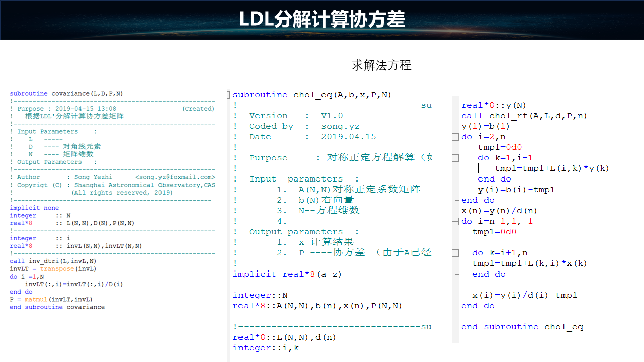The height and width of the screenshot is (362, 644).
Task: Collapse the 'do i=2,n' loop fold
Action: [456, 137]
